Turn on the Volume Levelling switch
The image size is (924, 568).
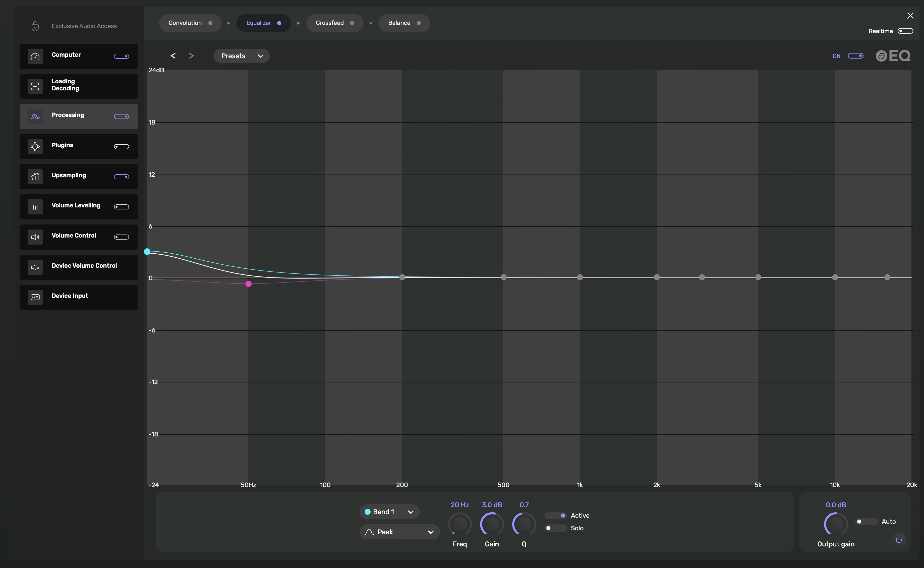[x=121, y=207]
